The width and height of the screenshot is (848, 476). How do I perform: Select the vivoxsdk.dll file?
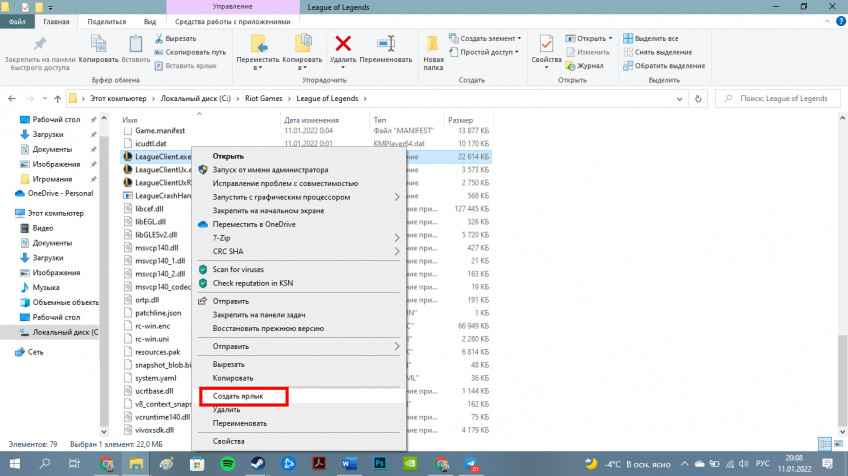point(155,430)
